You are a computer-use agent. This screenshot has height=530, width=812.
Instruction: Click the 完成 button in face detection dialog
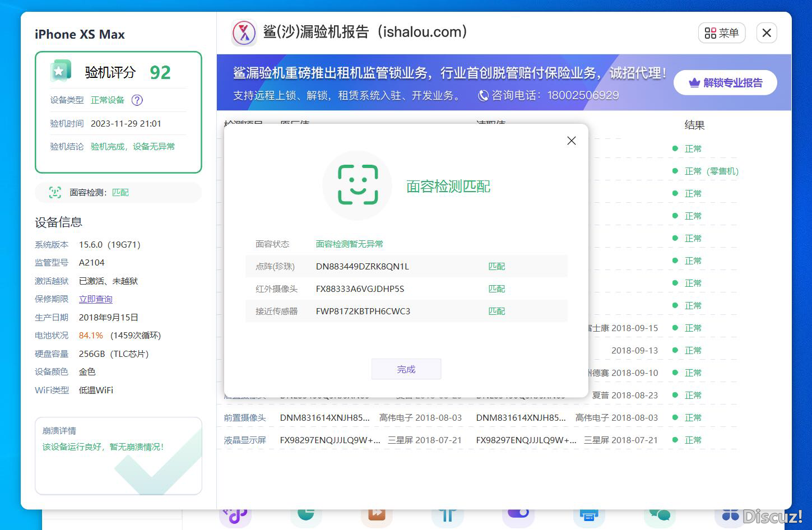click(406, 369)
